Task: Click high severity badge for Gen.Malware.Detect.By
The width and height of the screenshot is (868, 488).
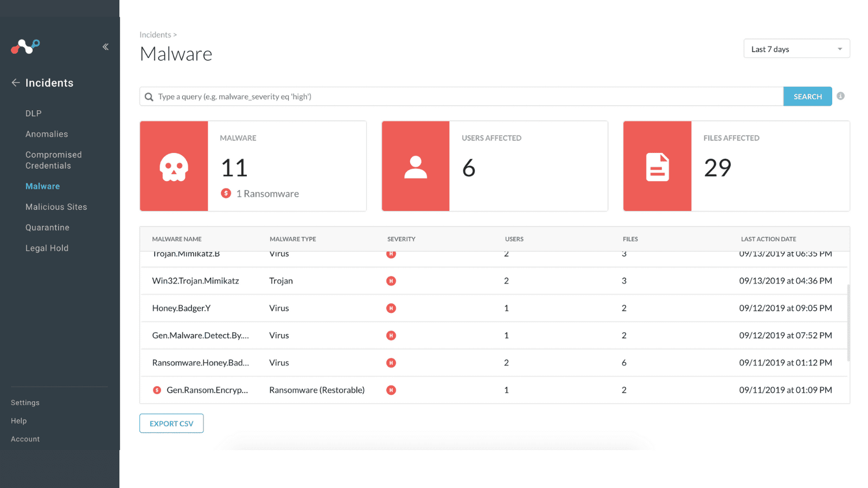Action: click(x=391, y=336)
